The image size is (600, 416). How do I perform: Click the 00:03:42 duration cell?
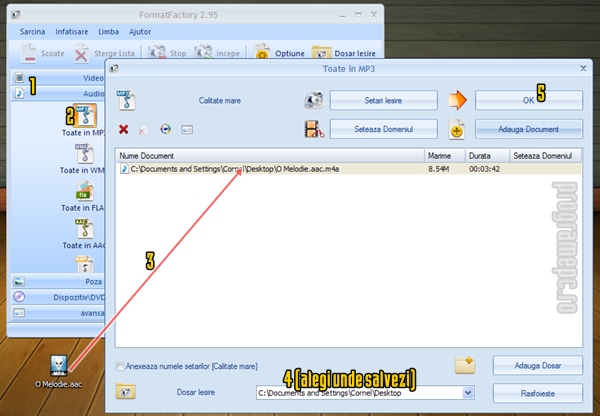tap(484, 169)
